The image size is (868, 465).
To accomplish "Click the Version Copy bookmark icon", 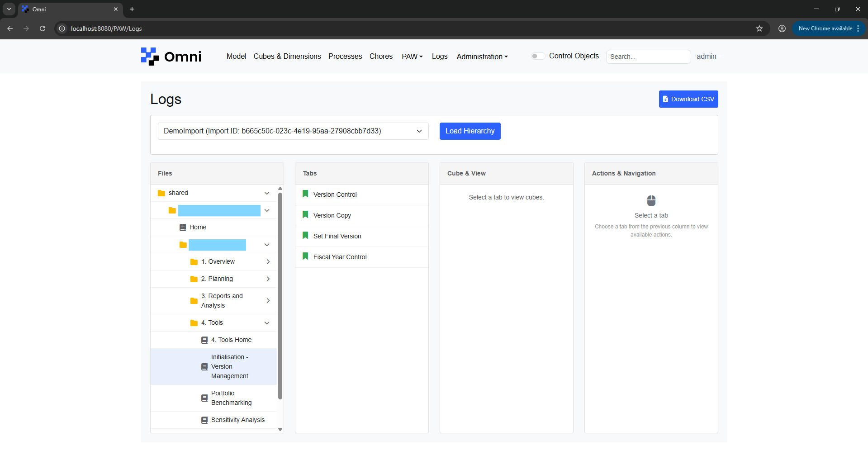I will 305,215.
